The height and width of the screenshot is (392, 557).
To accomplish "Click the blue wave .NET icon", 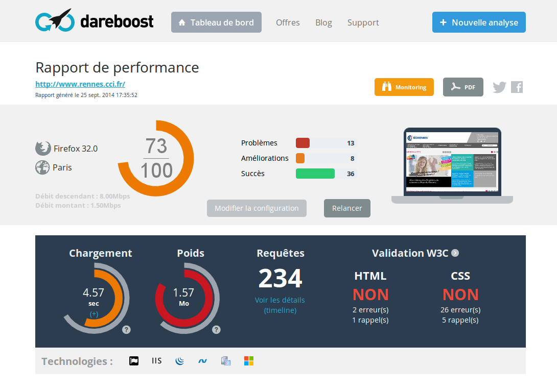I will [203, 361].
